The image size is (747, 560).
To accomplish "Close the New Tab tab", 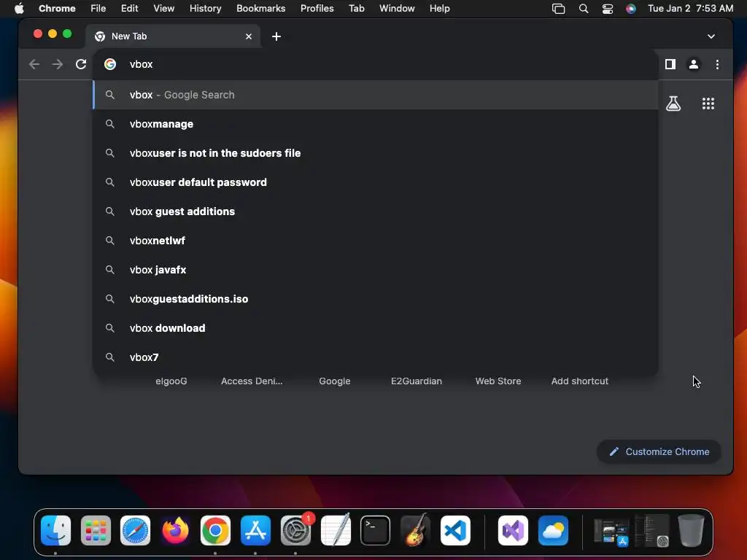I will (249, 36).
